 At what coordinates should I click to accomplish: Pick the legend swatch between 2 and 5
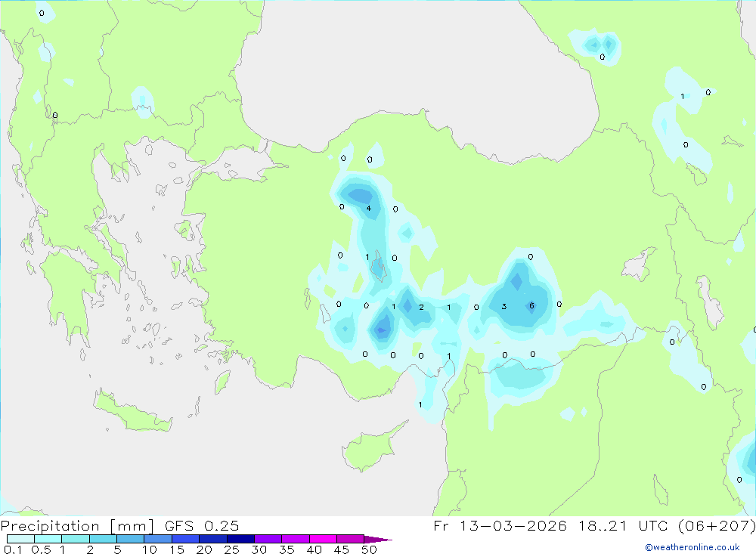click(x=103, y=539)
